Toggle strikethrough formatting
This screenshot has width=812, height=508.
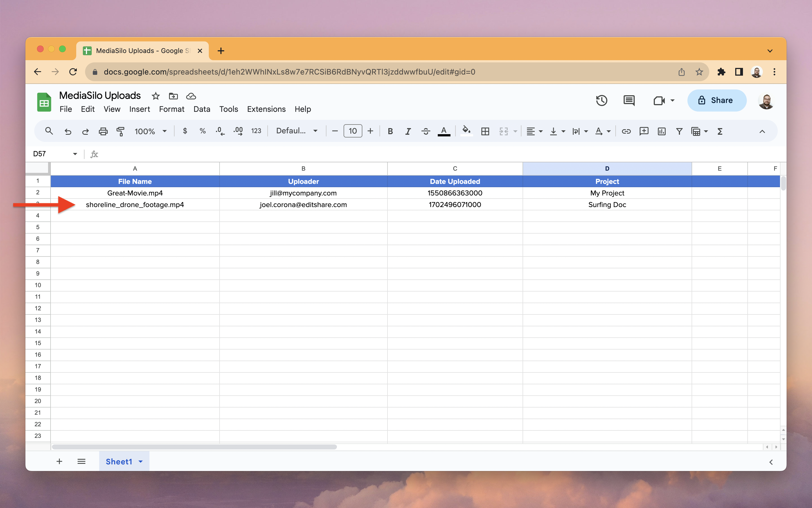click(426, 131)
